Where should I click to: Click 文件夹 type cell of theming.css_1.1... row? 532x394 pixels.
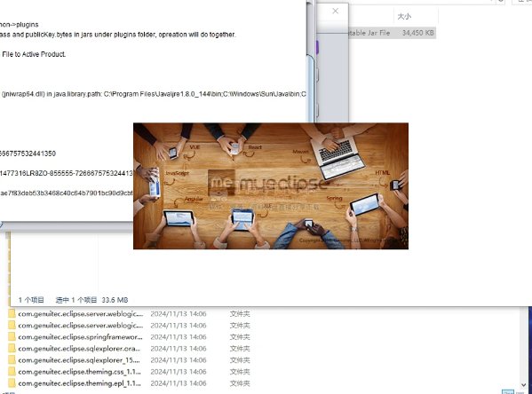point(240,372)
